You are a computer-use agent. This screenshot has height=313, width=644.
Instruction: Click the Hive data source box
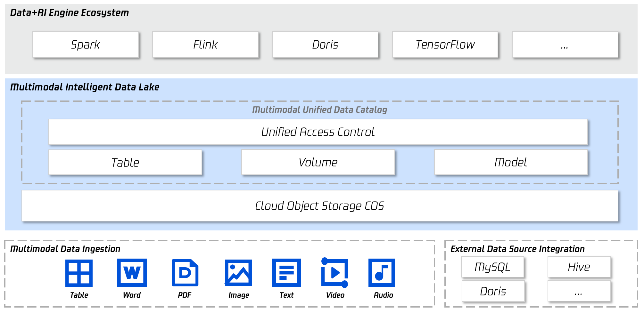click(x=579, y=267)
